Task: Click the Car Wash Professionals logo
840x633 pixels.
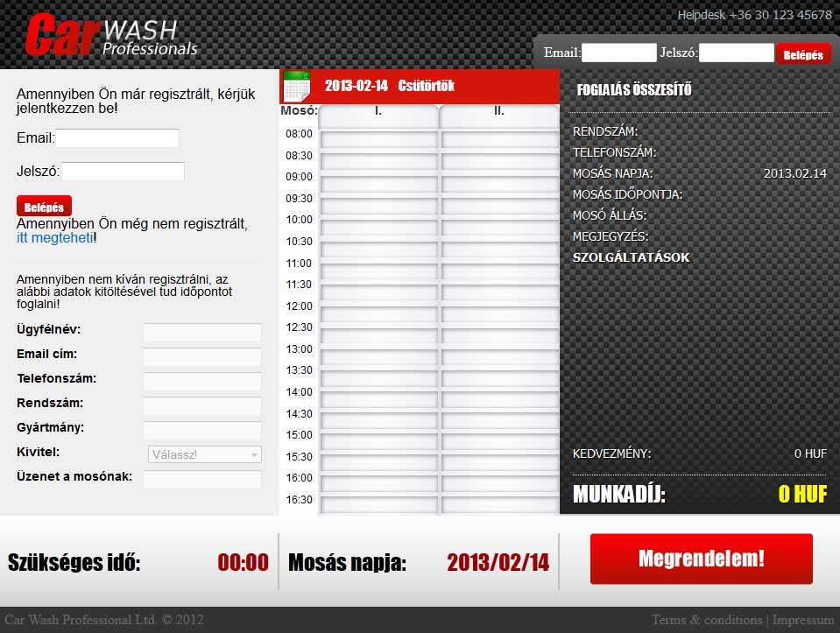Action: pyautogui.click(x=111, y=35)
